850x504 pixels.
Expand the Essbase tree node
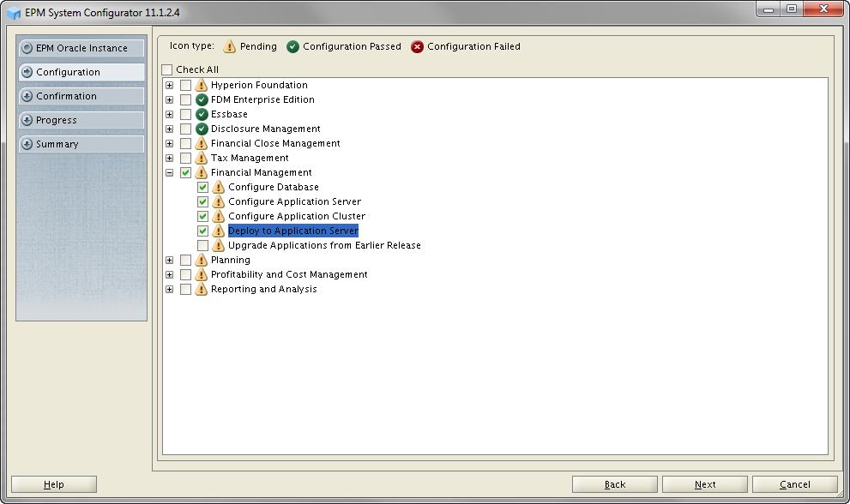pos(169,114)
